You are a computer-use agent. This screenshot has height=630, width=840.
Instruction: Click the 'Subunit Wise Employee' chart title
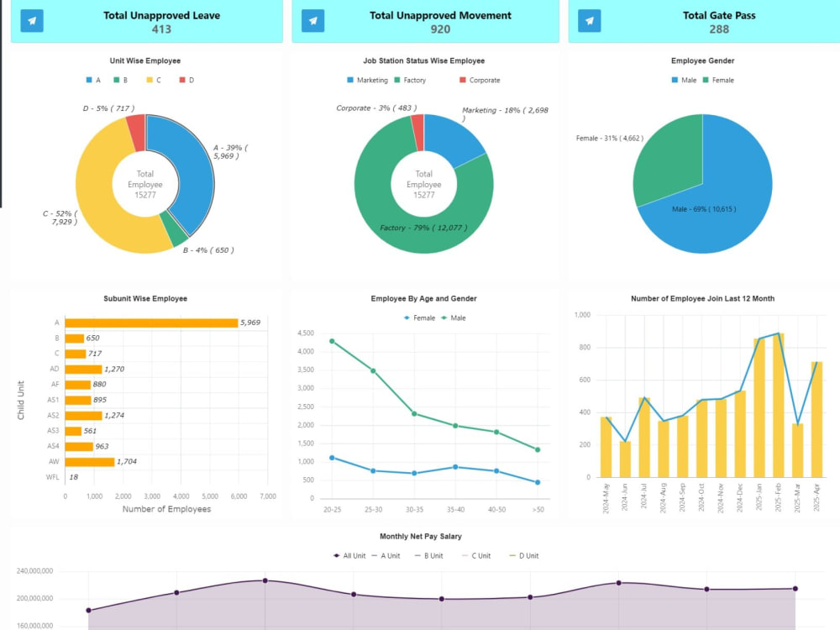tap(145, 298)
